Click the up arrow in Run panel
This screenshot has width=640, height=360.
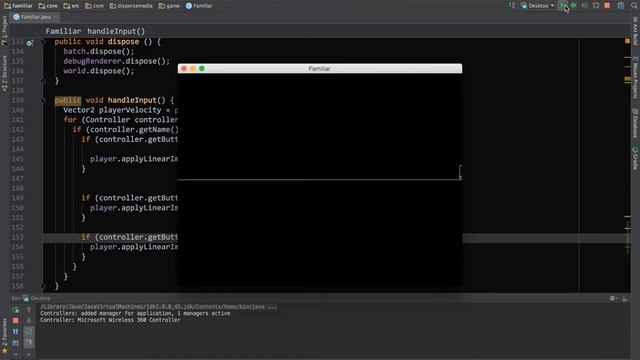pos(29,310)
